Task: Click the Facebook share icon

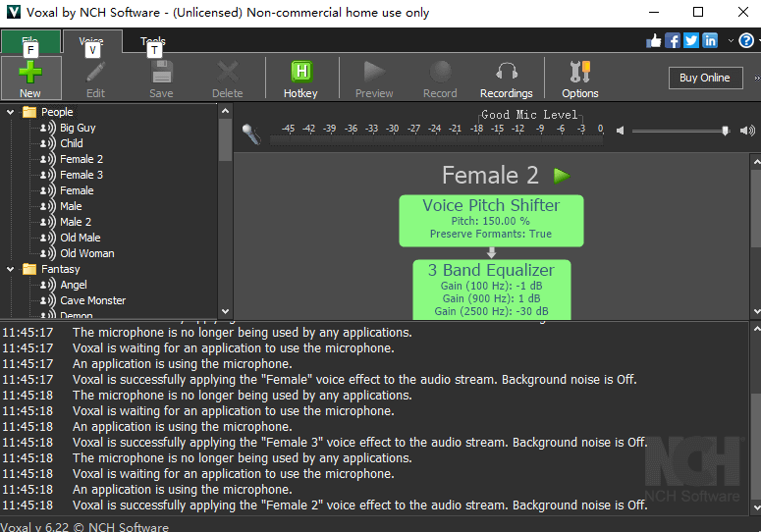Action: [673, 40]
